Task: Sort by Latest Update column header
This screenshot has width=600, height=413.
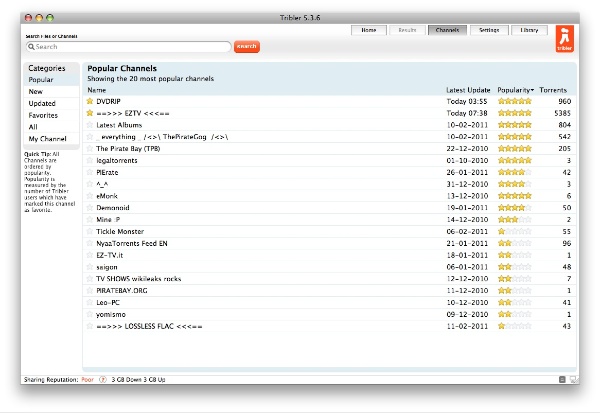Action: click(x=468, y=90)
